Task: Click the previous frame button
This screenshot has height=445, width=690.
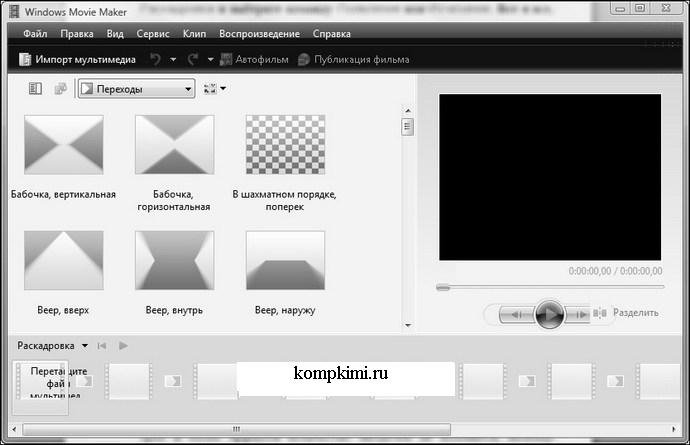Action: click(x=517, y=314)
